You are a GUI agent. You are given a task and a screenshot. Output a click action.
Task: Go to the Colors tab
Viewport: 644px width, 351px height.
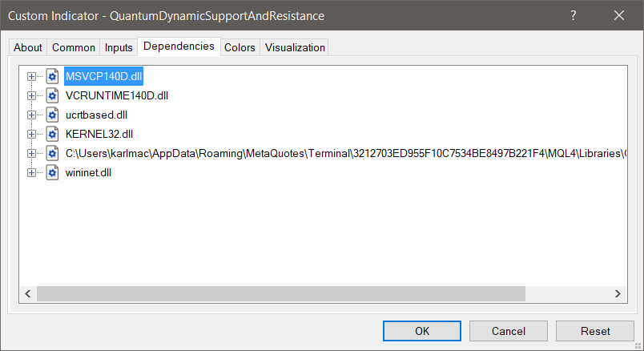point(239,47)
